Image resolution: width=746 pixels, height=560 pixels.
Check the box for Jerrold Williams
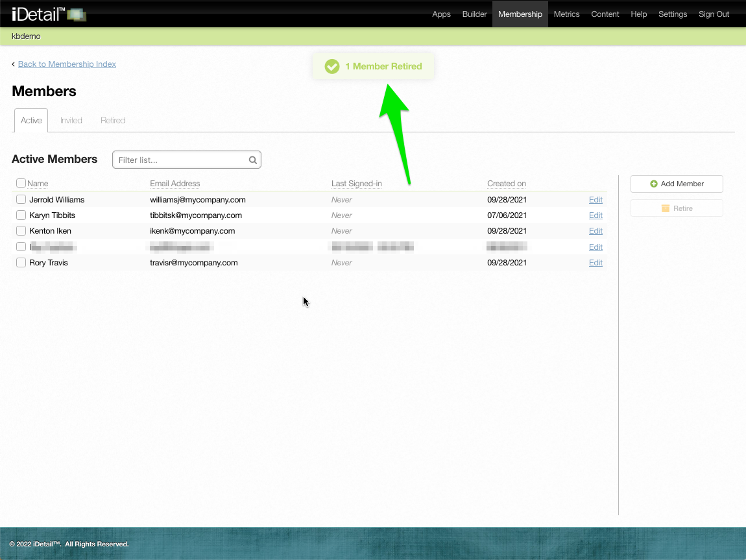coord(21,199)
